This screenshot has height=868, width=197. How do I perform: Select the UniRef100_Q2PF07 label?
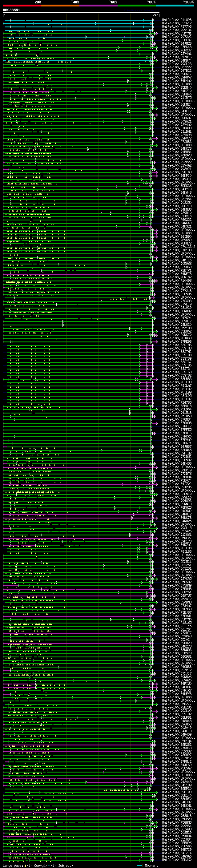pos(177,40)
